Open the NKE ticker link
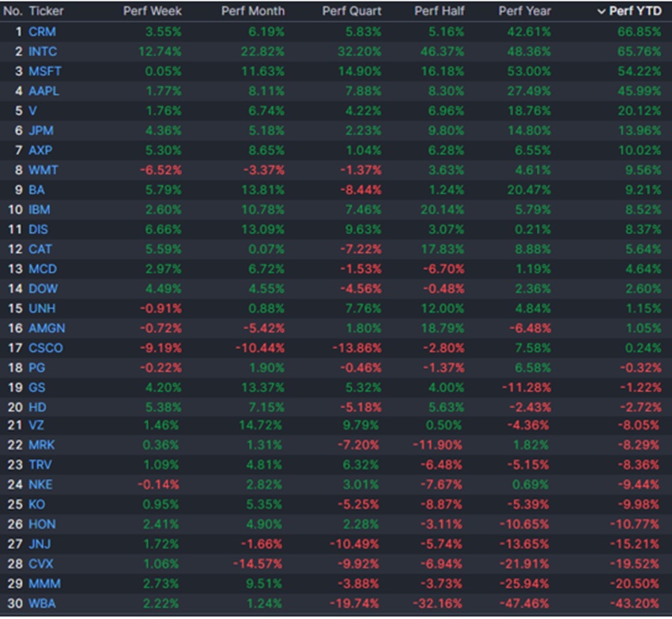 (x=40, y=485)
